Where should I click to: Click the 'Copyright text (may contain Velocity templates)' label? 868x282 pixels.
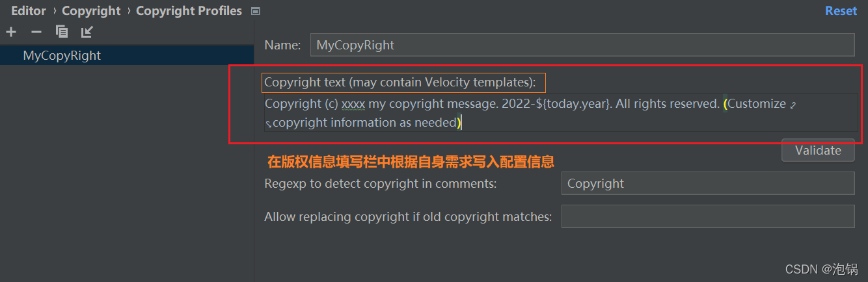click(x=400, y=83)
